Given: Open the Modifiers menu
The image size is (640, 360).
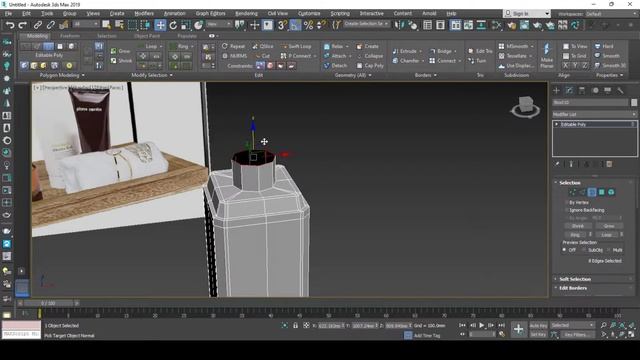Looking at the screenshot, I should point(144,13).
